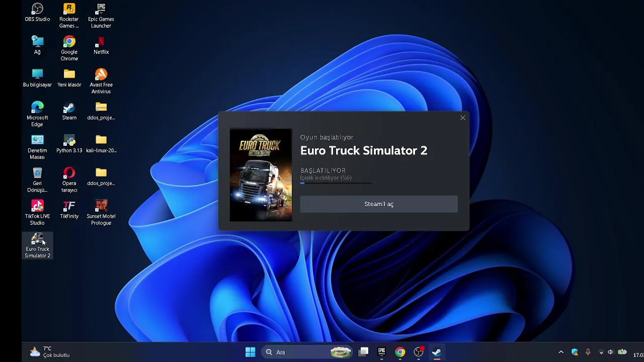The width and height of the screenshot is (644, 362).
Task: Select Euro Truck Simulator 2 desktop shortcut
Action: pyautogui.click(x=37, y=246)
